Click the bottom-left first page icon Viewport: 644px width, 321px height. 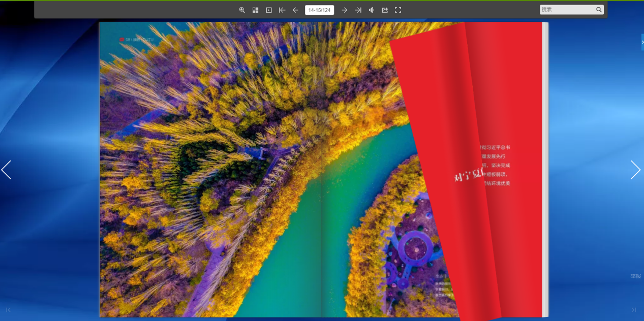coord(8,310)
